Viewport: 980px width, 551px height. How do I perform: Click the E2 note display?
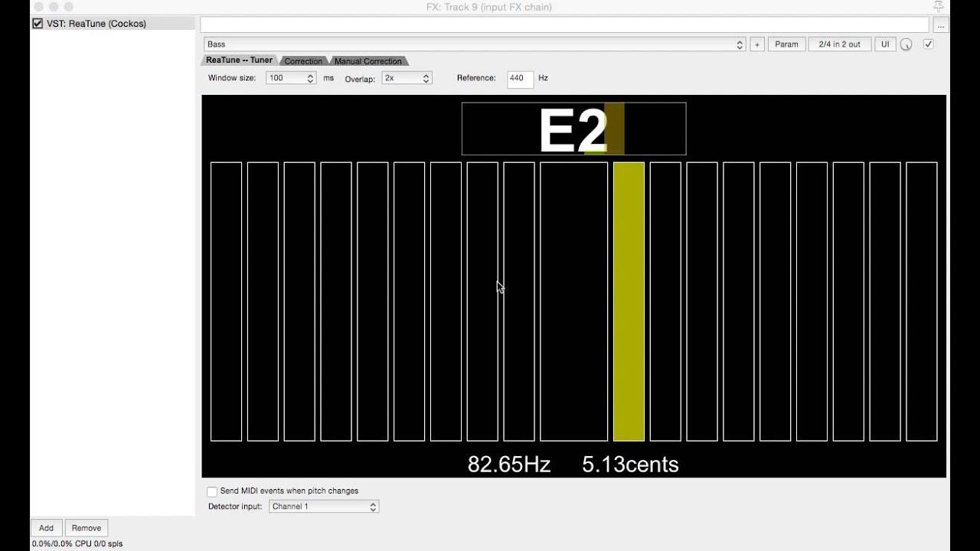point(573,129)
